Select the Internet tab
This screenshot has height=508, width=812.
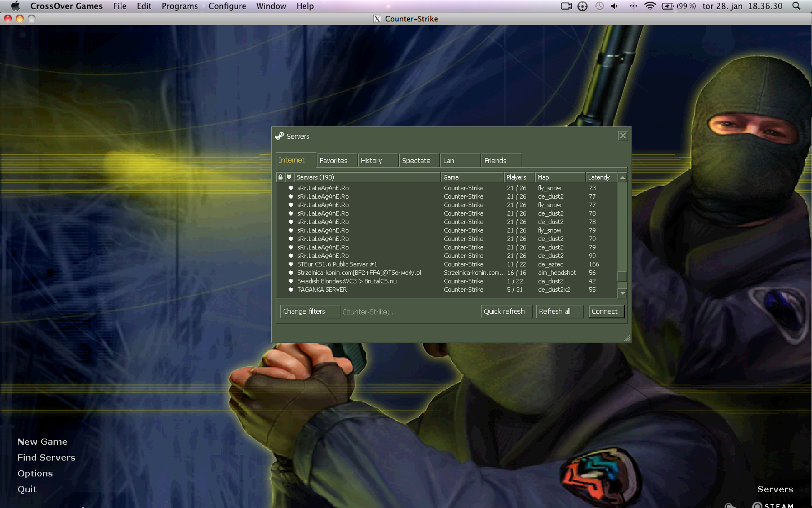pyautogui.click(x=295, y=160)
